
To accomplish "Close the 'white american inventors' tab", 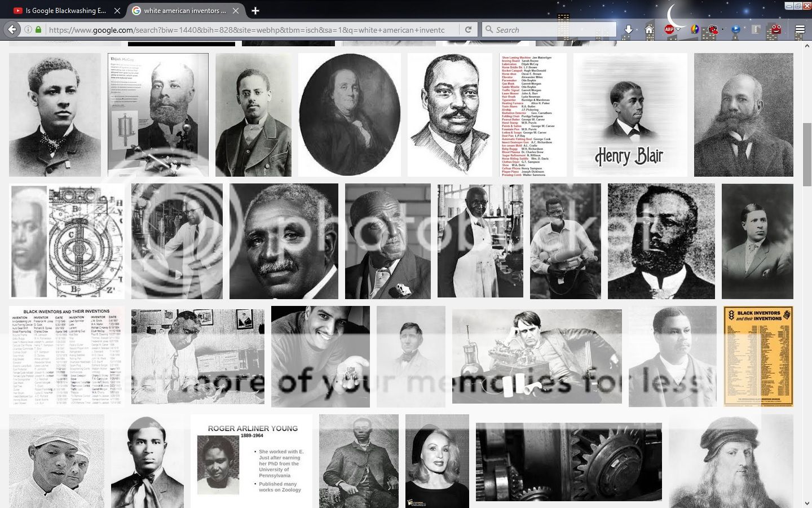I will point(236,11).
